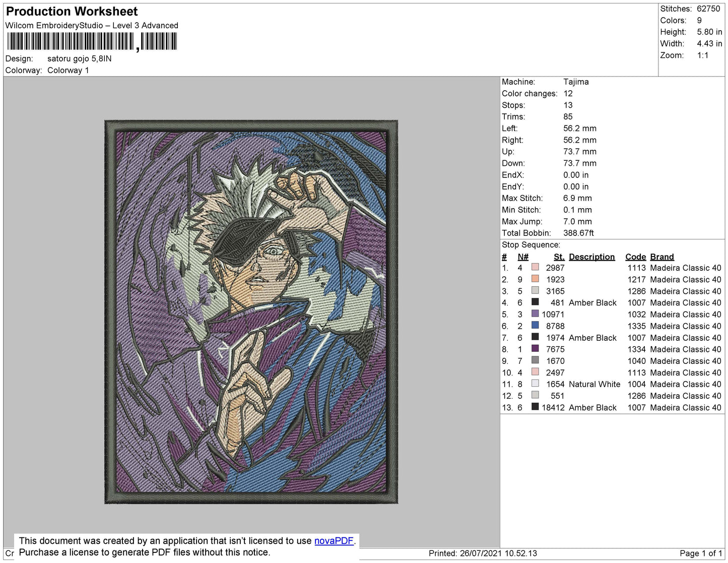Screen dimensions: 728x563
Task: Click the St. column header
Action: [559, 257]
